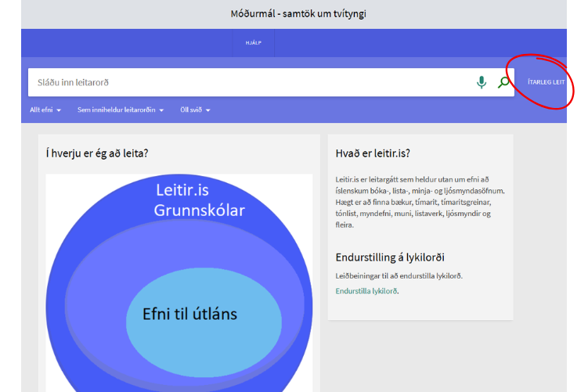The width and height of the screenshot is (588, 392).
Task: Select the heading 'Endurstilling á lykilorði'
Action: pyautogui.click(x=390, y=257)
